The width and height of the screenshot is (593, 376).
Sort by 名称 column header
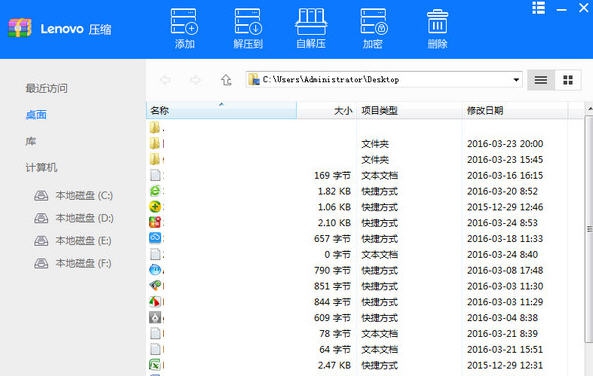point(221,110)
